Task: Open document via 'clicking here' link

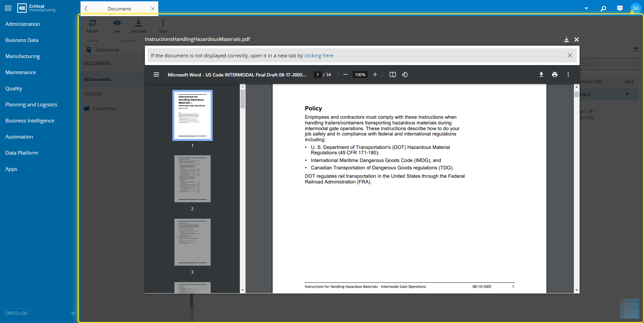Action: pos(319,56)
